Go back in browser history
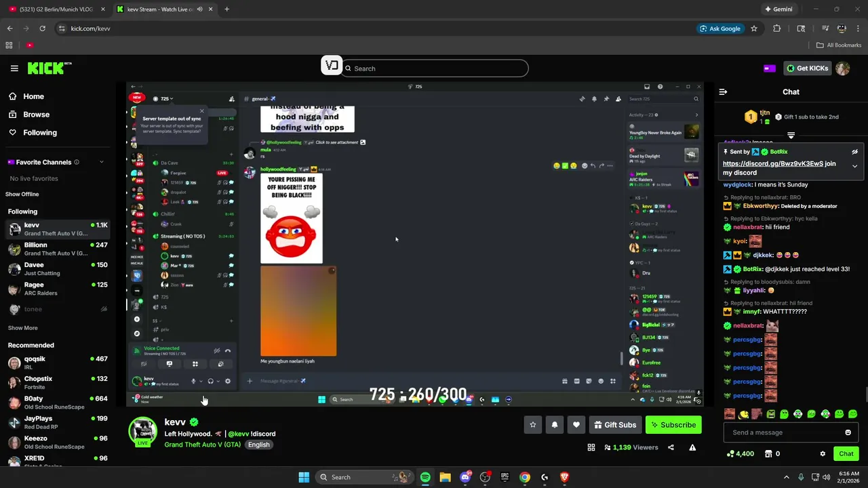 pos(9,28)
